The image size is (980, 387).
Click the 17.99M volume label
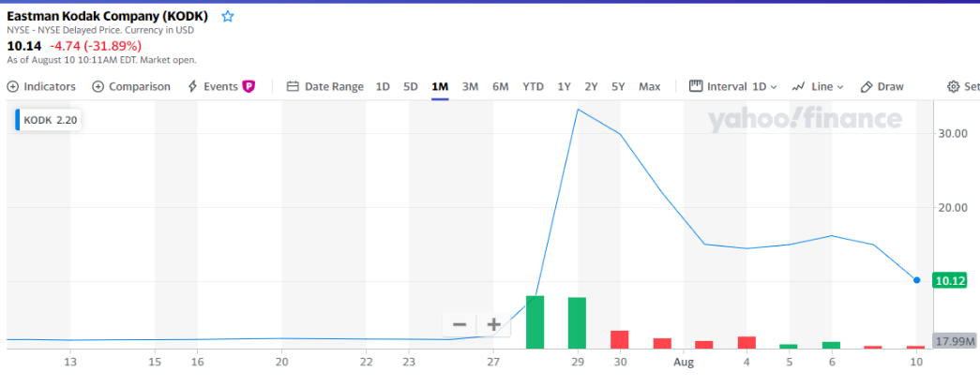955,341
